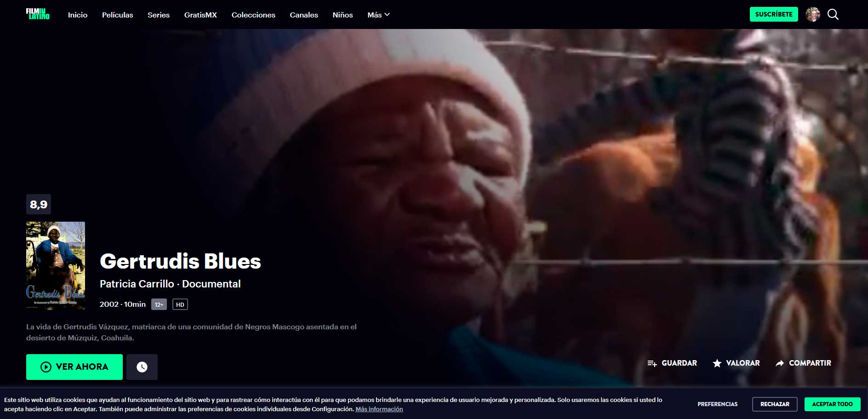Open the Colecciones page

[x=253, y=15]
